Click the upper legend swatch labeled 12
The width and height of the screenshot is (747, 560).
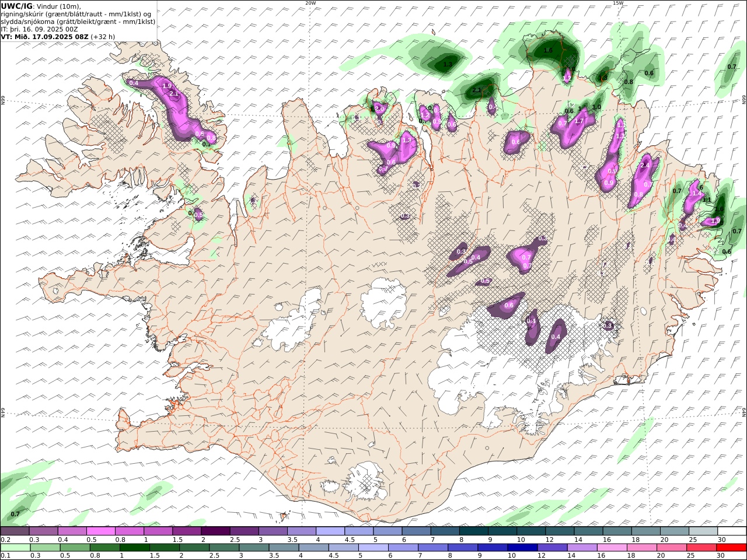560,531
